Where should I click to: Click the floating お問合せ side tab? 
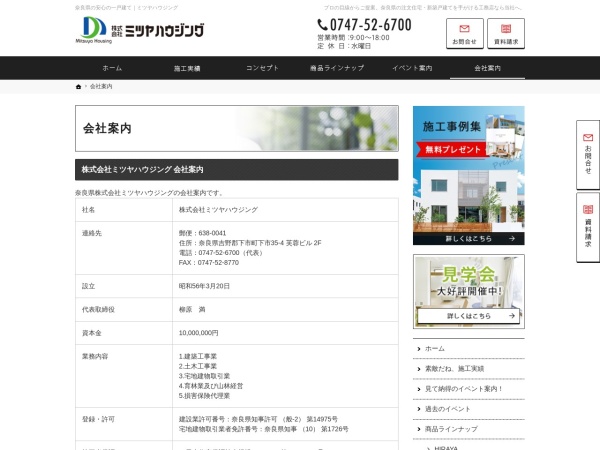point(588,155)
